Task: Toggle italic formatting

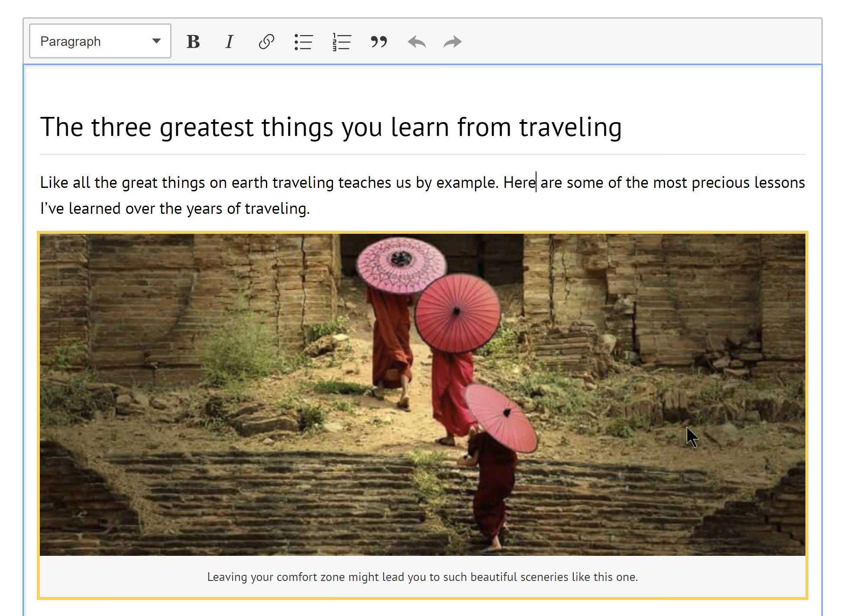Action: tap(229, 42)
